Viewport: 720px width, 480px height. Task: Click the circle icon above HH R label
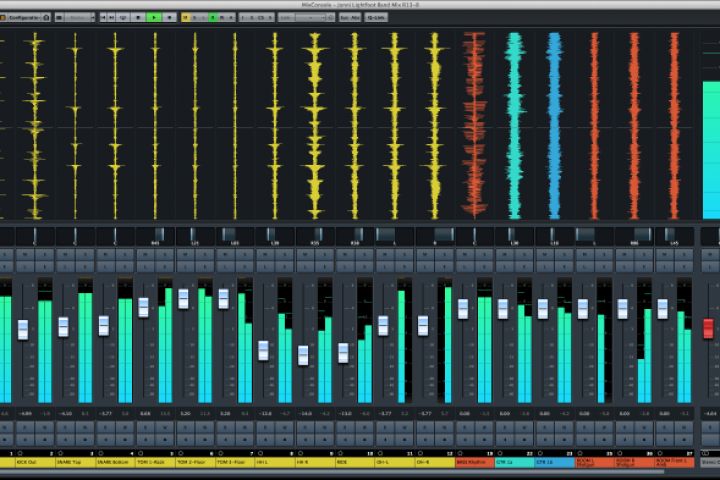[300, 453]
